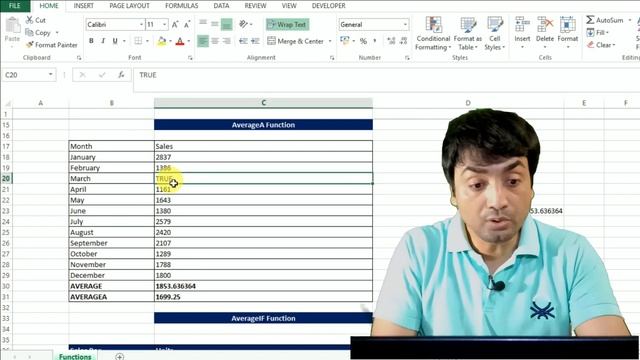Apply the red Font Color
640x360 pixels.
coord(180,41)
